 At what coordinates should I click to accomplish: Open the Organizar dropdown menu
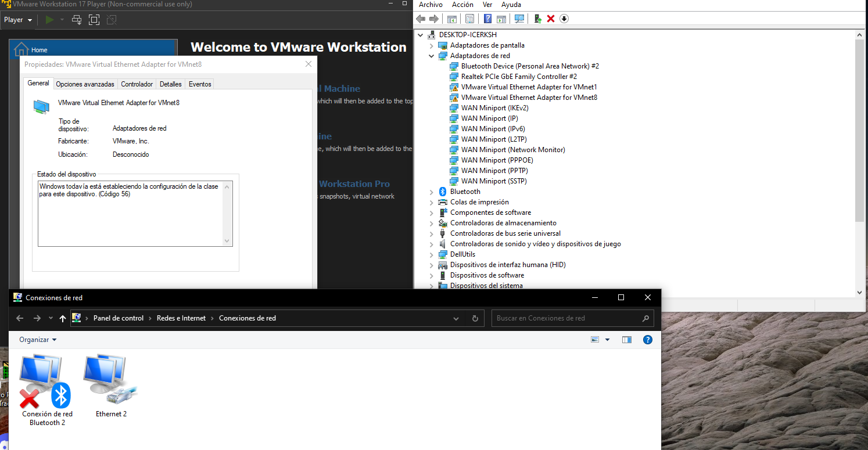(38, 340)
